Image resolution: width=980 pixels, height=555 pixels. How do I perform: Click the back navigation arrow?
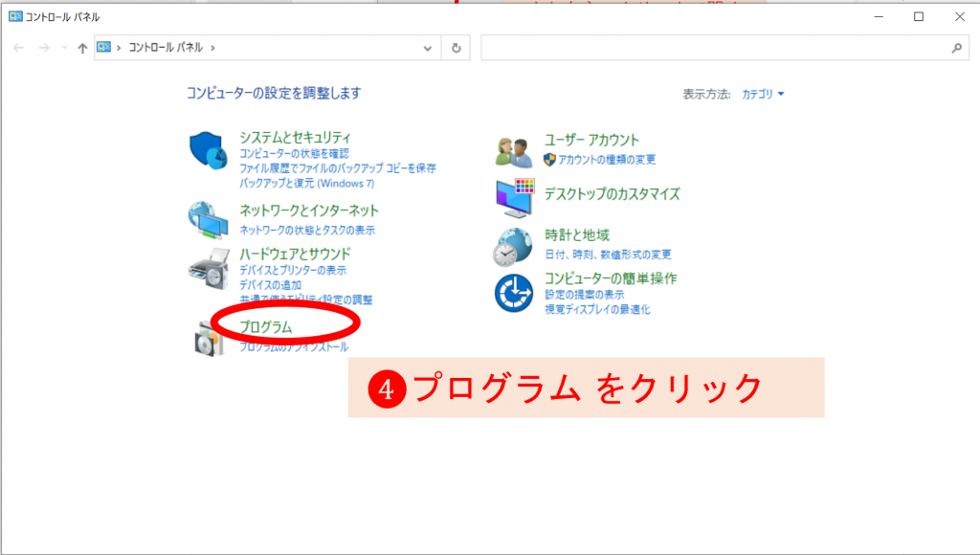(x=19, y=48)
